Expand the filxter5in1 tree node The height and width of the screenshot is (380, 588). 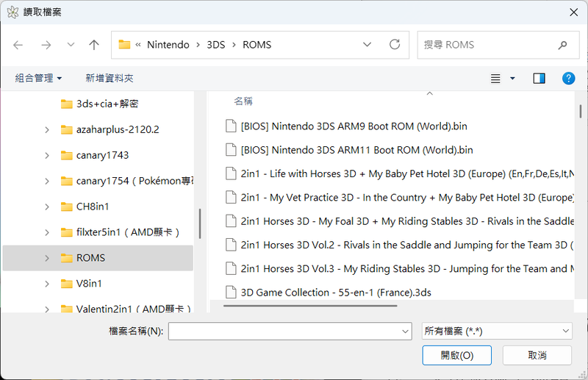47,232
